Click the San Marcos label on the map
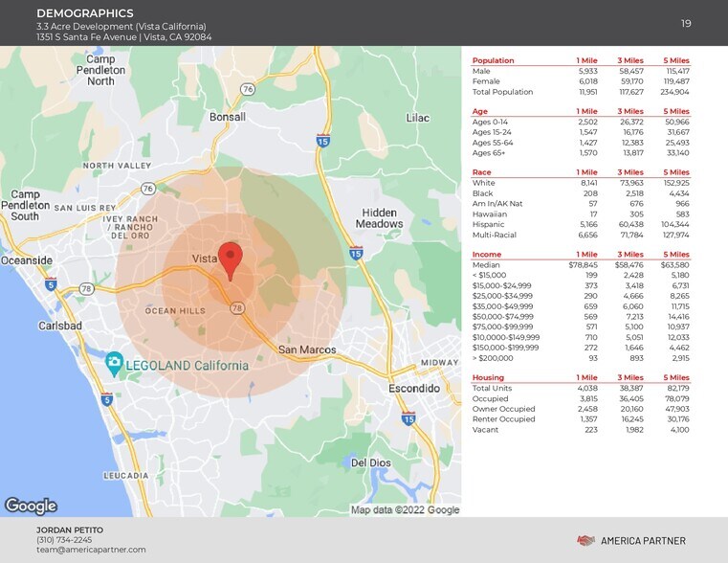Image resolution: width=728 pixels, height=563 pixels. [306, 350]
